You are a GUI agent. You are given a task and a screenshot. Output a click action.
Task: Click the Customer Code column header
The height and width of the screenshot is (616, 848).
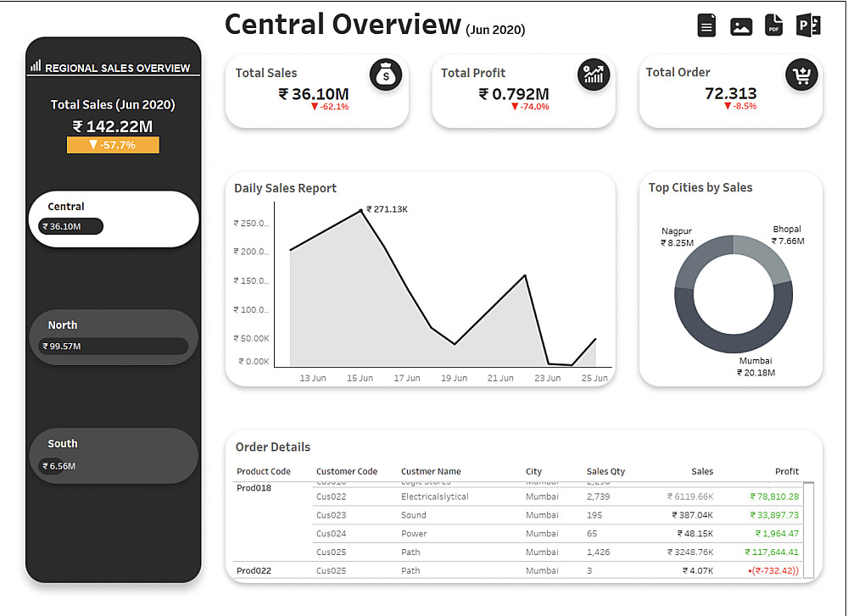click(x=347, y=471)
